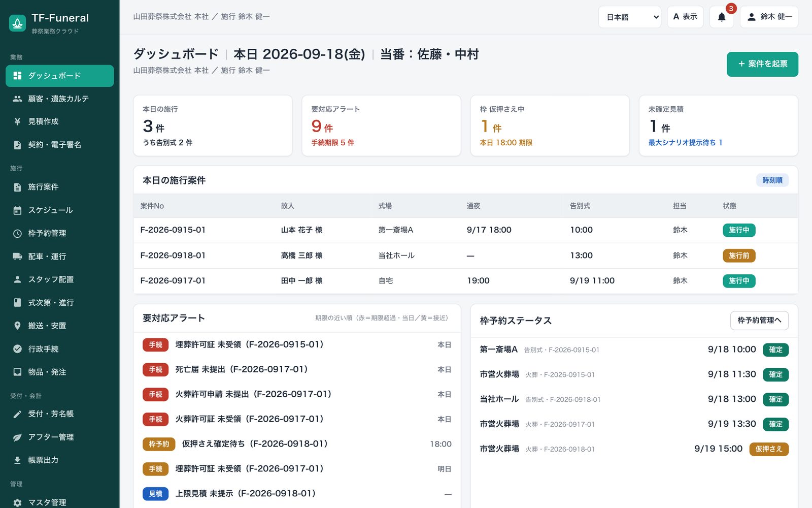
Task: Click the 配車・運行 truck icon
Action: coord(17,257)
